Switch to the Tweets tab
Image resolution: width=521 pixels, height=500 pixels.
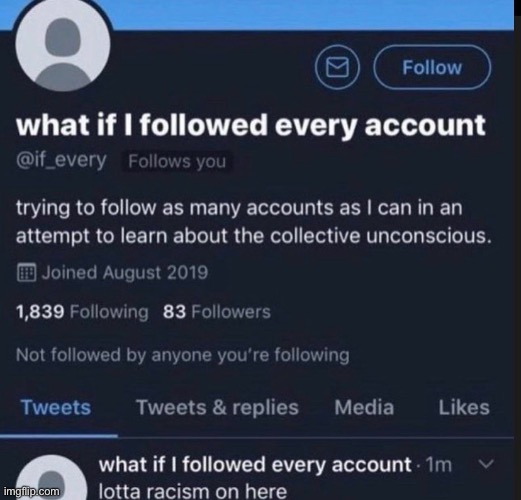56,408
